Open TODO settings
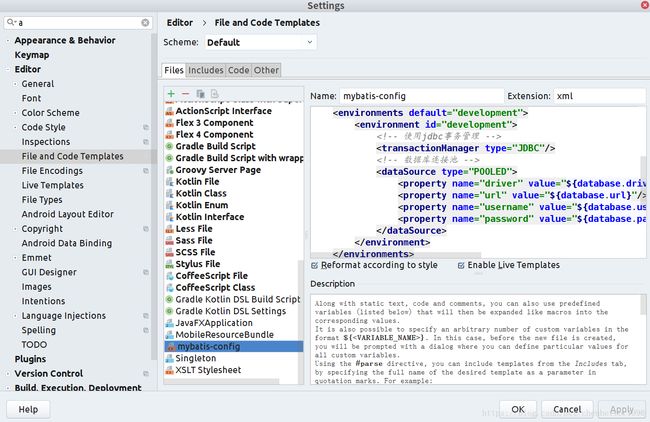Screen dimensions: 650x422 pos(34,344)
